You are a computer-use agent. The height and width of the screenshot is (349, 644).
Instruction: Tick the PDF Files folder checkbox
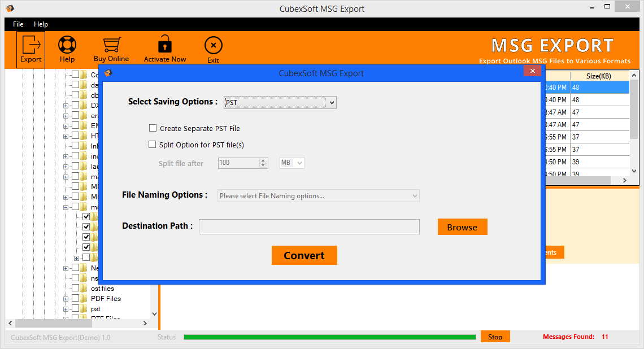point(76,298)
